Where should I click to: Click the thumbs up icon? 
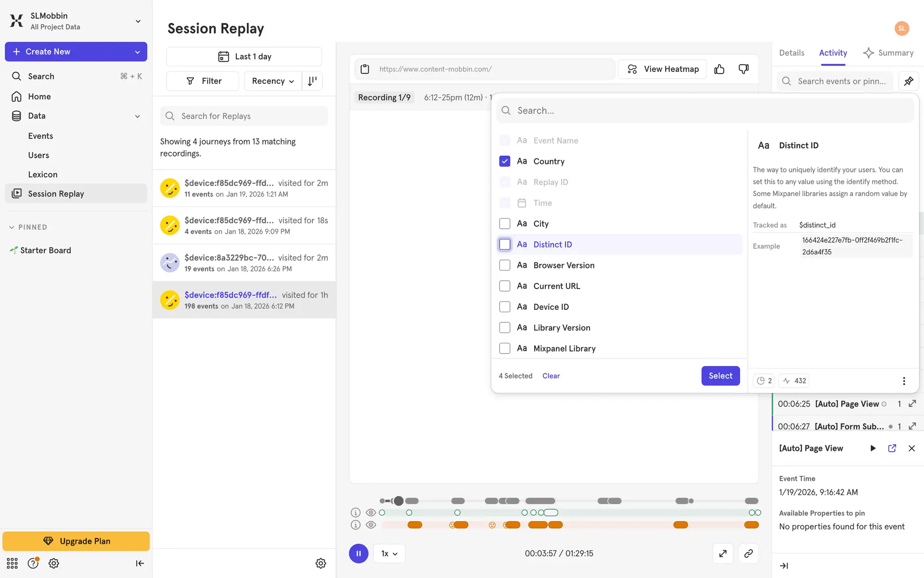719,69
